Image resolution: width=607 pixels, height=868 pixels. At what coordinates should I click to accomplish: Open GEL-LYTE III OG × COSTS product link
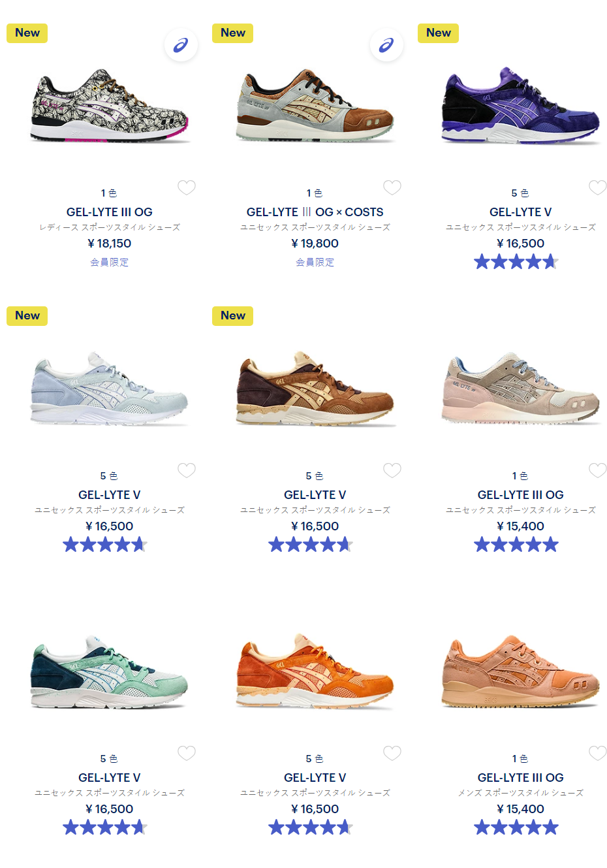[x=315, y=212]
